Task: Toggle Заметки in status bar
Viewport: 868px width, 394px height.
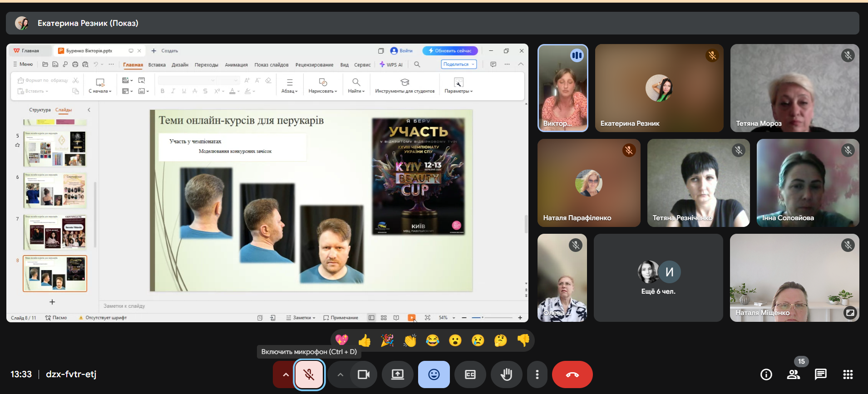Action: pos(301,318)
